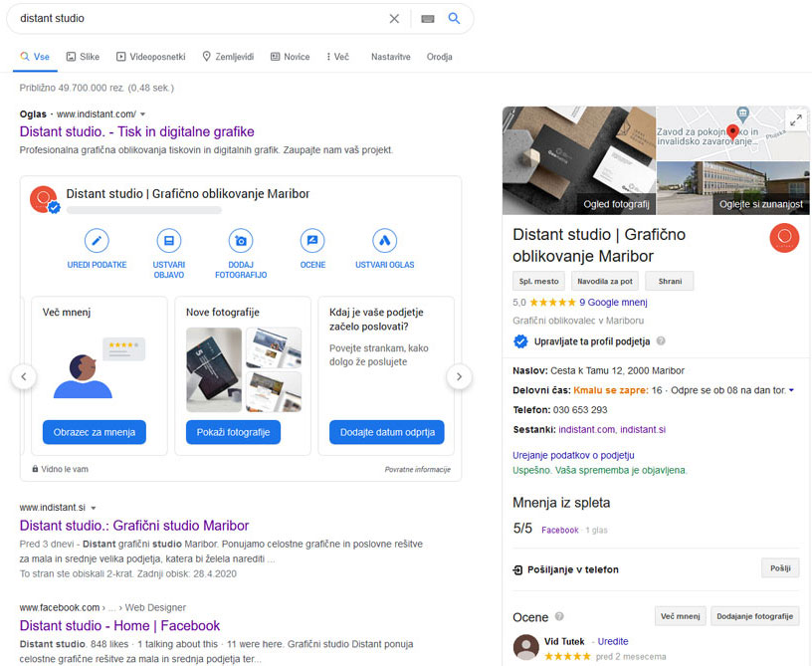Image resolution: width=812 pixels, height=666 pixels.
Task: Switch to the Videoposnetki tab
Action: pyautogui.click(x=150, y=57)
